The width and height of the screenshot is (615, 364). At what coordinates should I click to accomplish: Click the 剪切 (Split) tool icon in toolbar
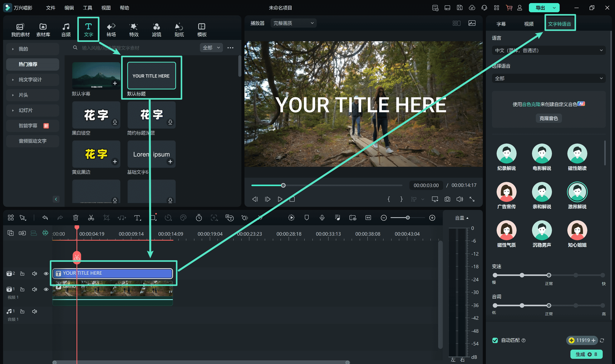(91, 218)
